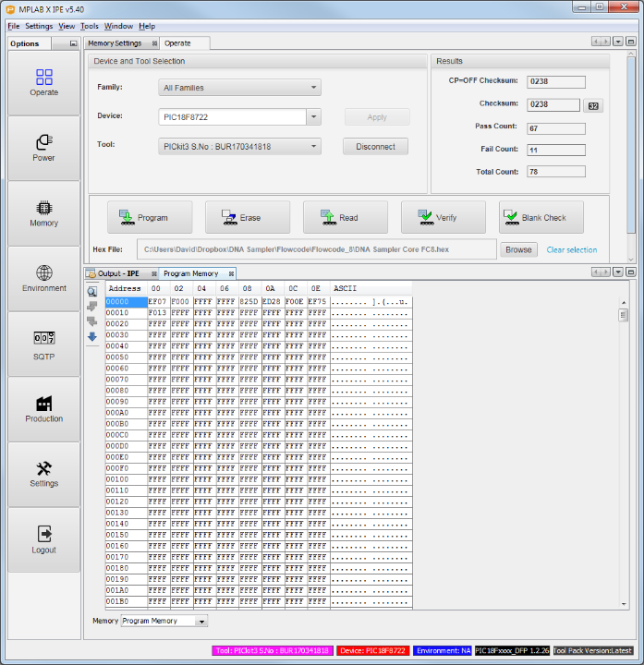Viewport: 644px width, 665px height.
Task: Open the Help menu
Action: click(x=147, y=26)
